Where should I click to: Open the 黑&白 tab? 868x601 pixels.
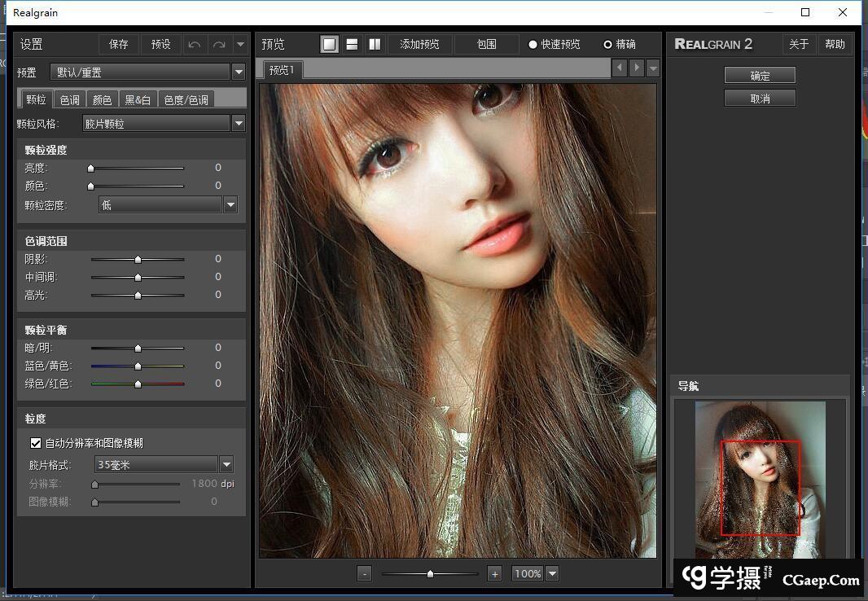coord(138,99)
